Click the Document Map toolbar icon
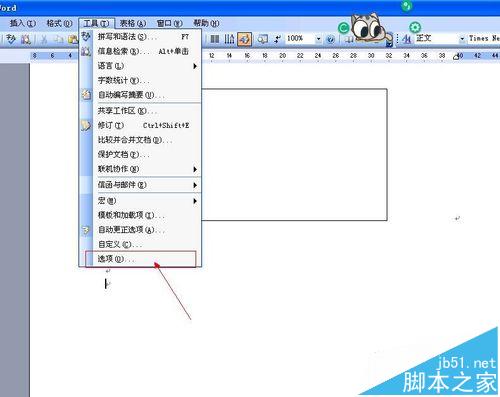The width and height of the screenshot is (500, 397). [262, 39]
